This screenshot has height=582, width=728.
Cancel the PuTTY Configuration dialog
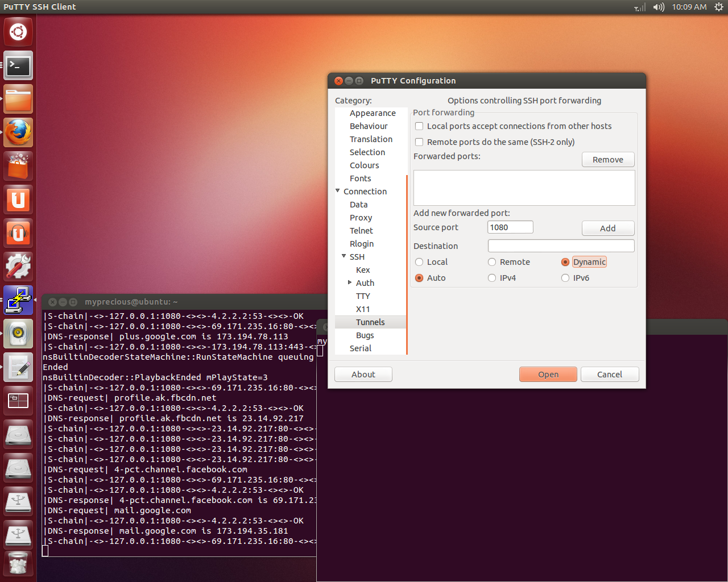click(610, 375)
